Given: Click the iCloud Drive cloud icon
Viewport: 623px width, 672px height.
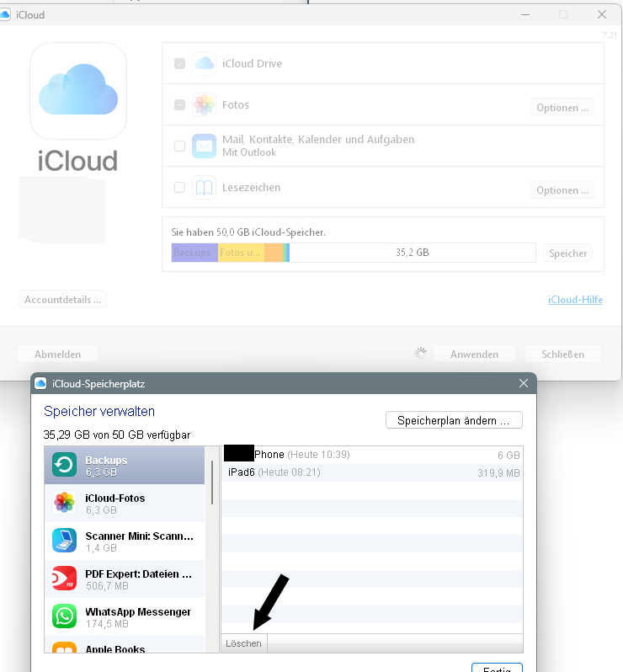Looking at the screenshot, I should coord(204,63).
